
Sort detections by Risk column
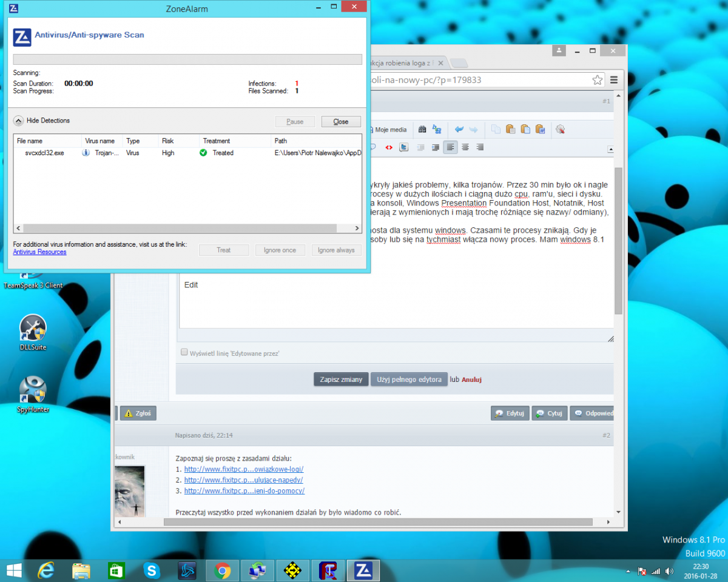point(179,141)
